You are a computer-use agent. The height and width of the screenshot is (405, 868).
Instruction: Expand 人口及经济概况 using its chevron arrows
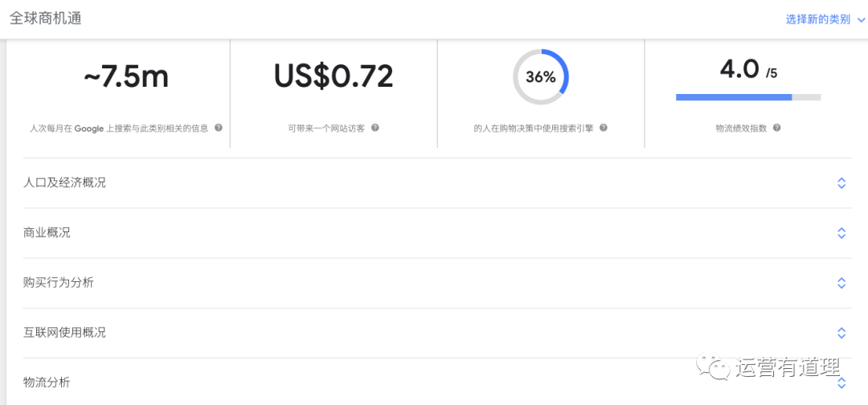point(841,183)
